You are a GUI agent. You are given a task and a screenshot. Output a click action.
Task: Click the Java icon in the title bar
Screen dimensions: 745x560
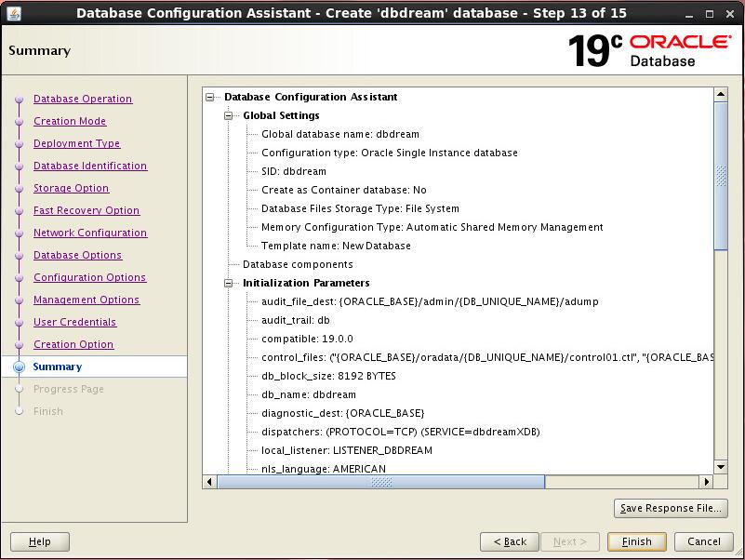coord(13,13)
